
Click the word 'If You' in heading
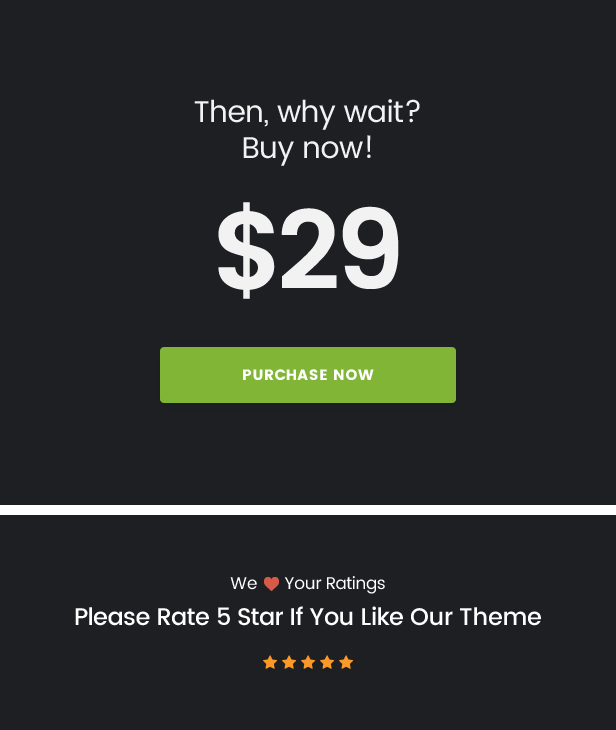tap(322, 617)
